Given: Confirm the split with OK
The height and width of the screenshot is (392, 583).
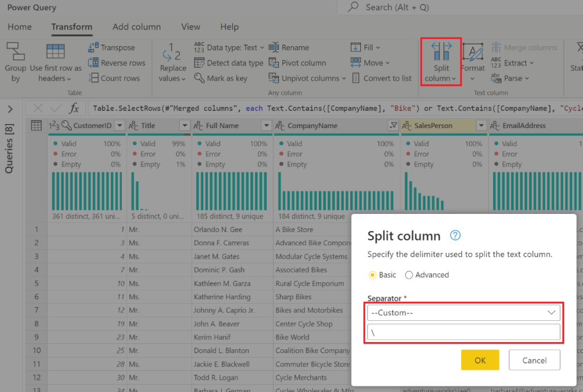Looking at the screenshot, I should [480, 360].
